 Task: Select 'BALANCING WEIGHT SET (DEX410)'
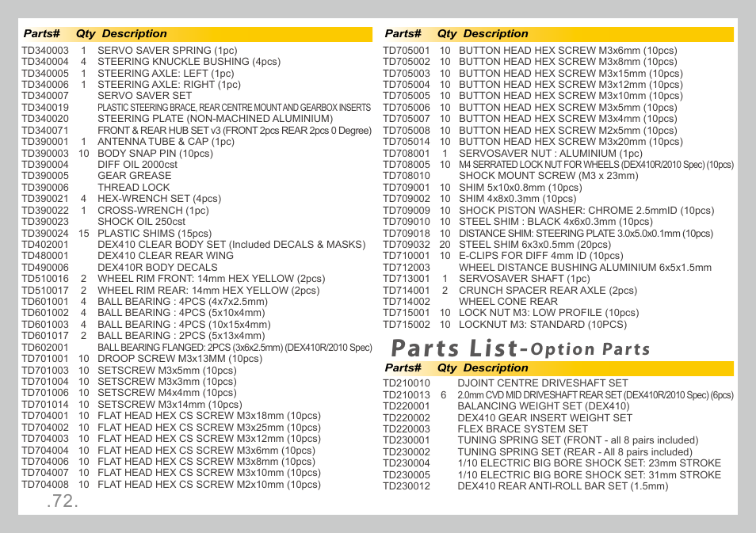click(544, 406)
